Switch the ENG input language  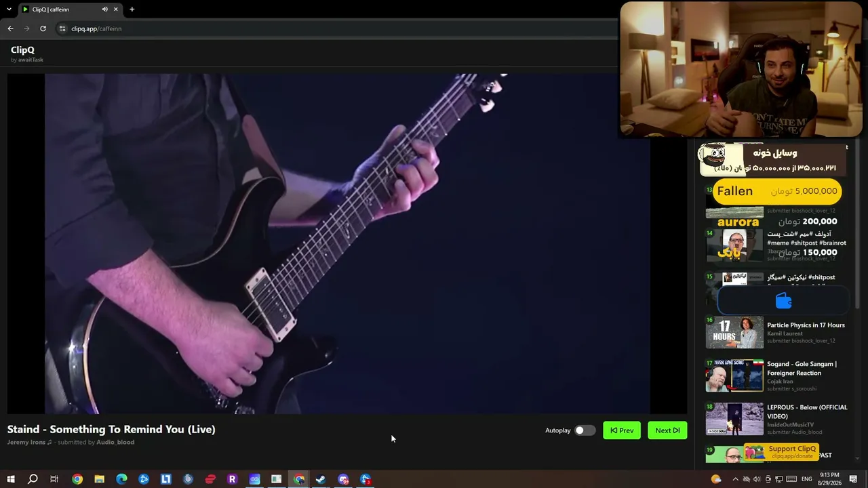(x=807, y=479)
